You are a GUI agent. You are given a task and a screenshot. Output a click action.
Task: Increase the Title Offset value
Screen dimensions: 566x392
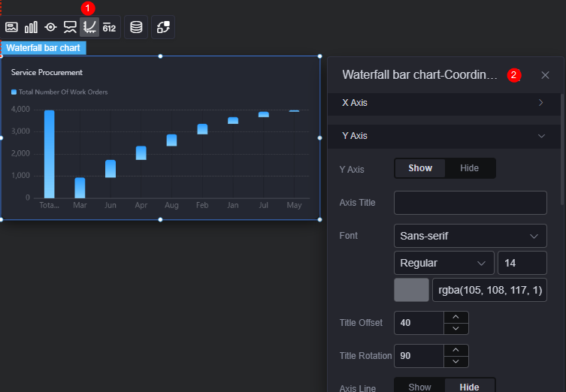click(x=456, y=317)
